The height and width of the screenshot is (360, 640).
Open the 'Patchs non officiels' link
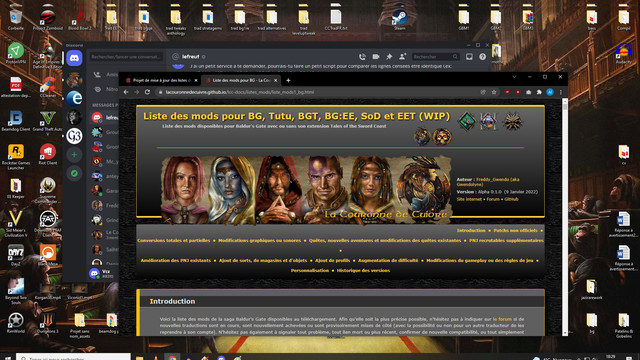515,231
